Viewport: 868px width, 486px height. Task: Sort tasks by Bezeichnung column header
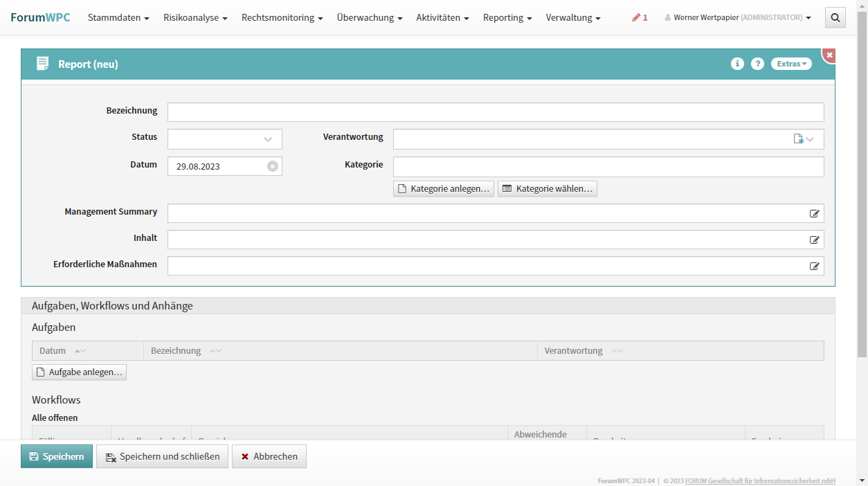177,351
